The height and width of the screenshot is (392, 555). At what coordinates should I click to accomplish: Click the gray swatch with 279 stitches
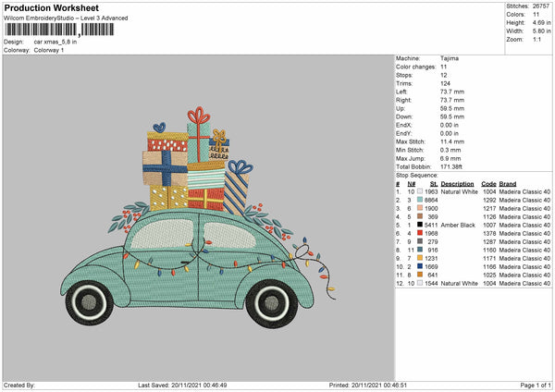tap(420, 241)
